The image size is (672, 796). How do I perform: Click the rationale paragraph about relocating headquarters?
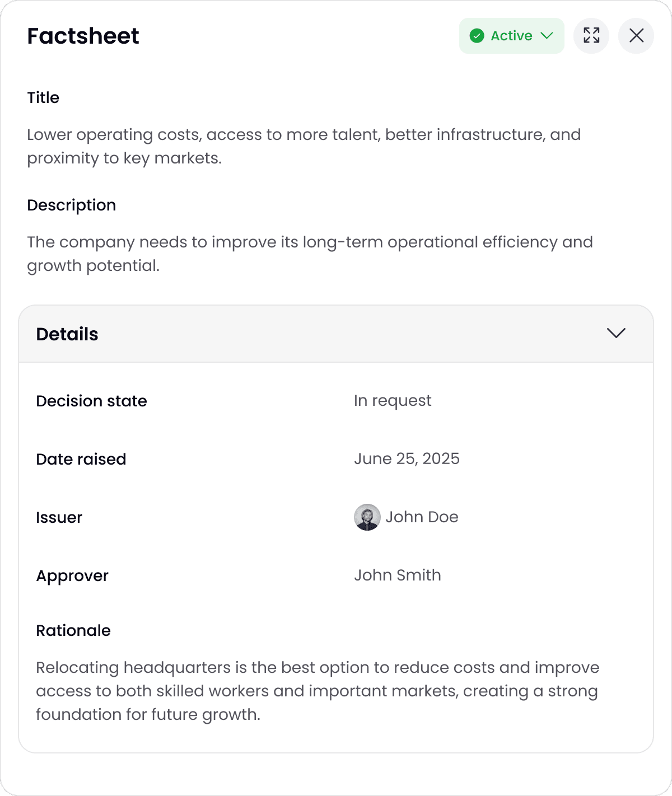pos(317,691)
